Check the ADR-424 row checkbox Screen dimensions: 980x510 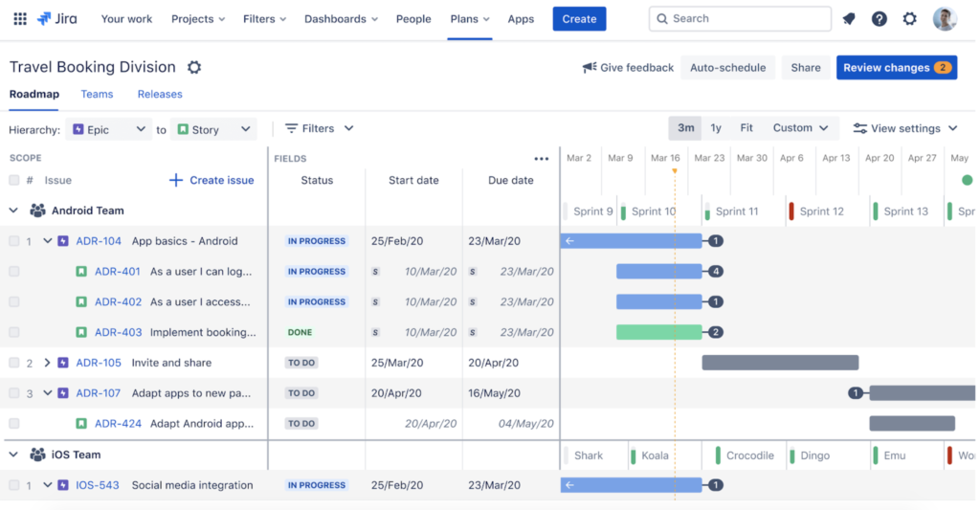[x=13, y=424]
